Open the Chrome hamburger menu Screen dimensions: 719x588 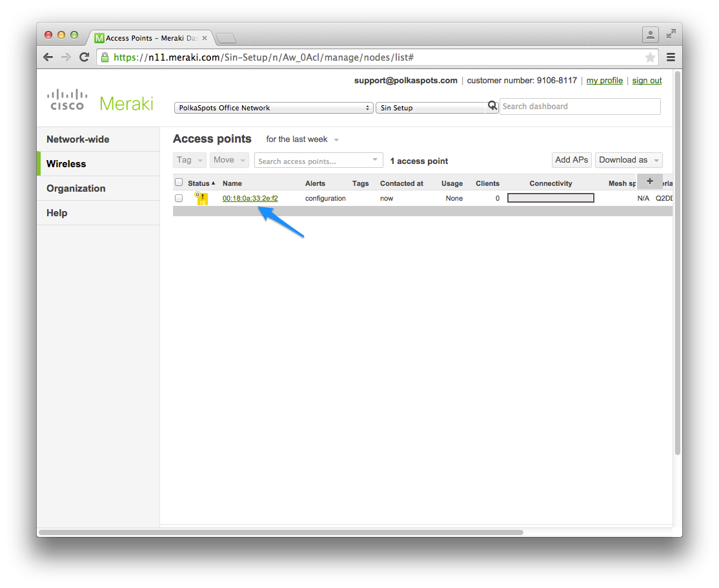click(x=671, y=57)
